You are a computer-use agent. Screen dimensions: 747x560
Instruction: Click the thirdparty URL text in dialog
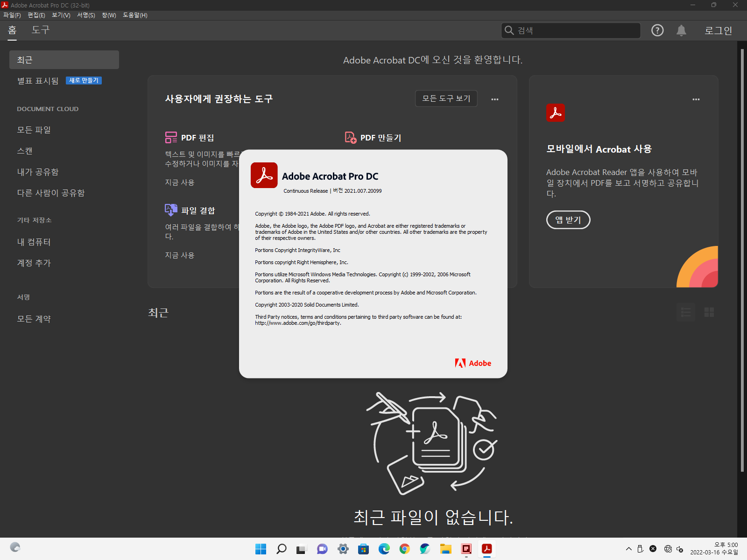coord(298,323)
